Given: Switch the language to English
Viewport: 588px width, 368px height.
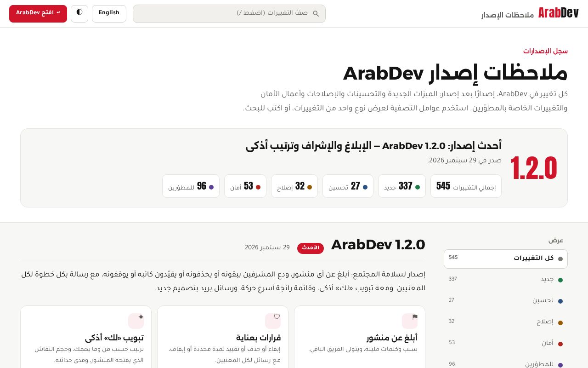Looking at the screenshot, I should point(109,14).
